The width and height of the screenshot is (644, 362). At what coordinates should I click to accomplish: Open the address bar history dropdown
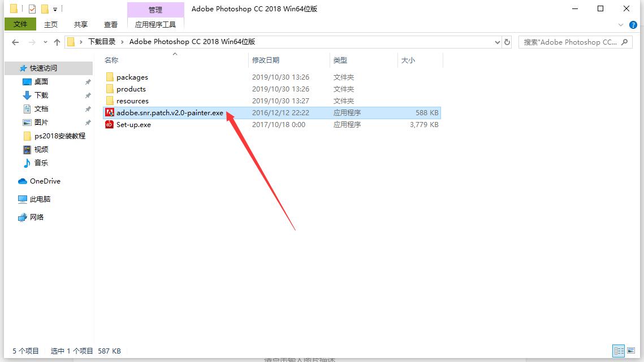click(x=497, y=42)
